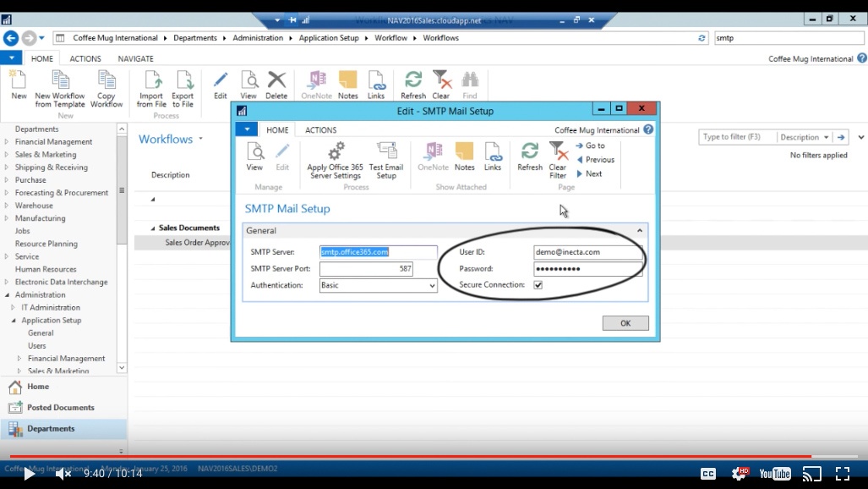Click Import from File icon
Viewport: 868px width, 489px height.
(151, 89)
